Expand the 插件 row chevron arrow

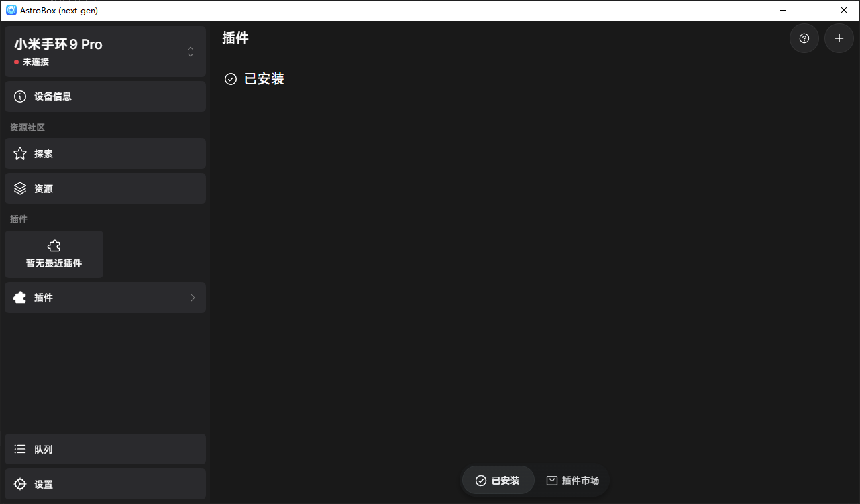point(193,298)
